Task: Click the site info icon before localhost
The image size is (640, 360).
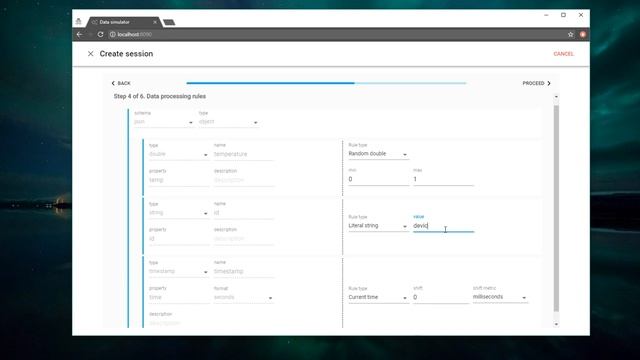Action: click(112, 34)
